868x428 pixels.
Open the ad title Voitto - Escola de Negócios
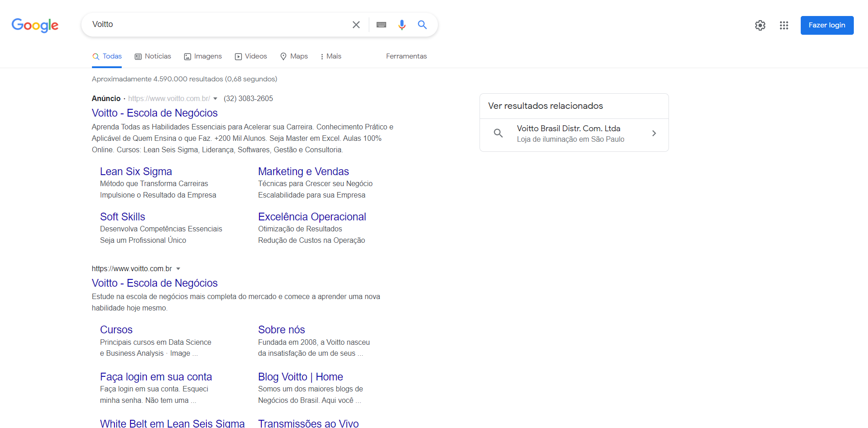tap(155, 113)
